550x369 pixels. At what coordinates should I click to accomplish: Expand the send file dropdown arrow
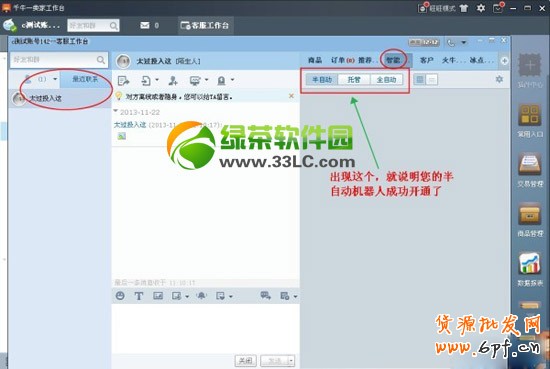(157, 80)
